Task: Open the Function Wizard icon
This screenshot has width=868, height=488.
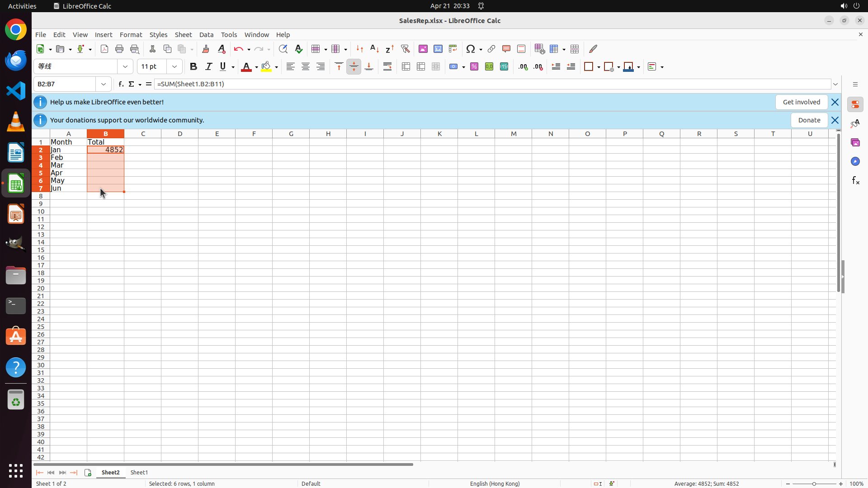Action: [x=121, y=84]
